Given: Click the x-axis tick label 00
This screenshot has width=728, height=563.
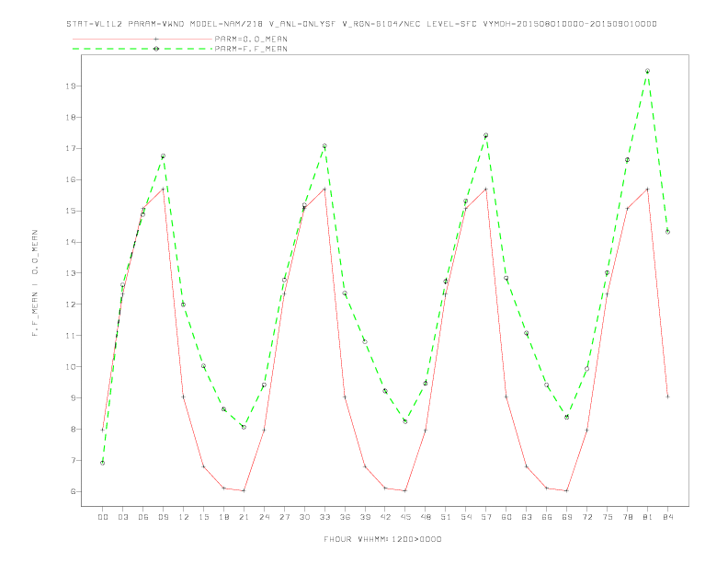Looking at the screenshot, I should click(103, 517).
